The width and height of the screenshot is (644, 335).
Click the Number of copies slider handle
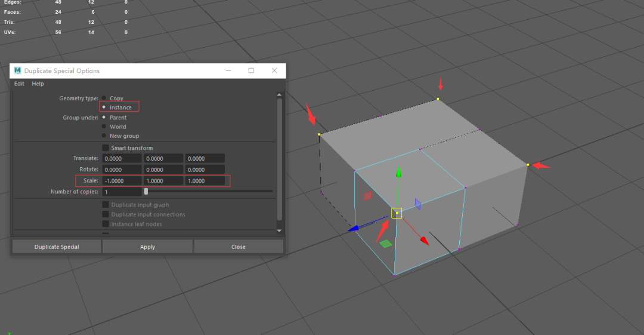(146, 191)
